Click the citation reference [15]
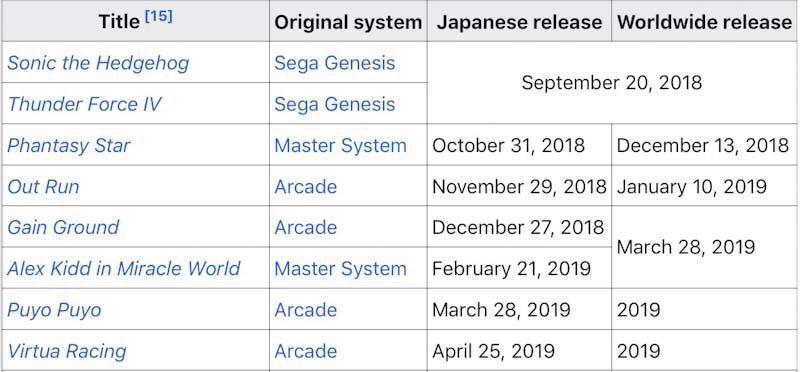 [159, 16]
